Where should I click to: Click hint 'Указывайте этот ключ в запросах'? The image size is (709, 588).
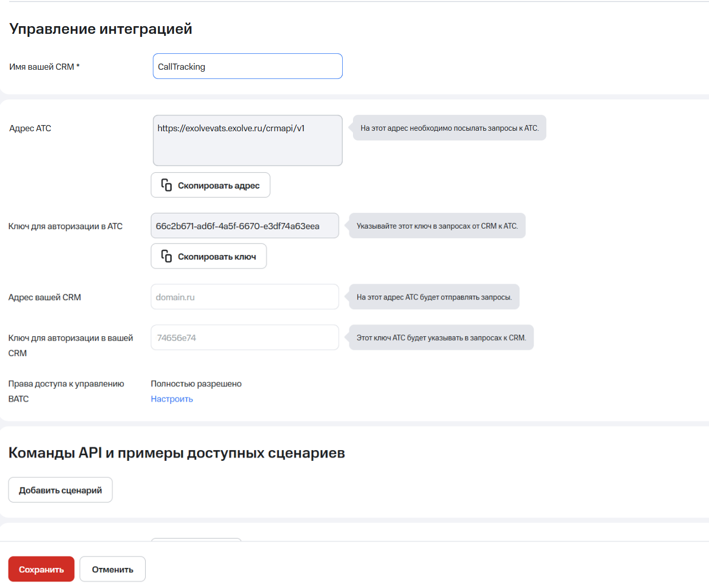tap(437, 226)
